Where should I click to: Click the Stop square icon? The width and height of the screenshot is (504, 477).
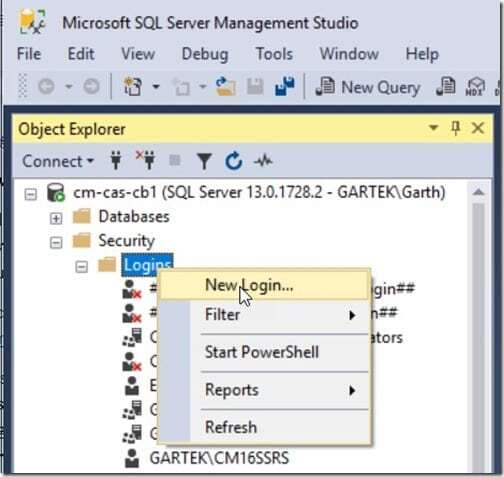pyautogui.click(x=175, y=160)
